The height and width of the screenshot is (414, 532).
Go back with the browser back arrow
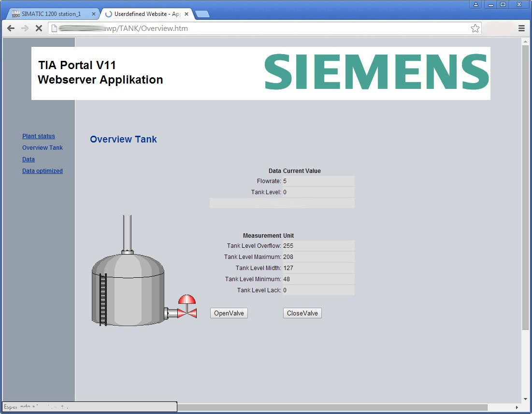pos(11,29)
